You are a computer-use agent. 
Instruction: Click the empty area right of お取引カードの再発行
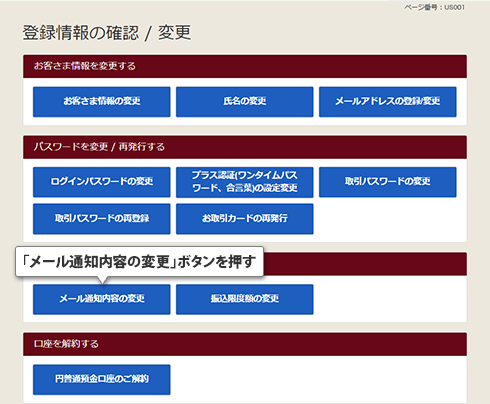pyautogui.click(x=388, y=219)
